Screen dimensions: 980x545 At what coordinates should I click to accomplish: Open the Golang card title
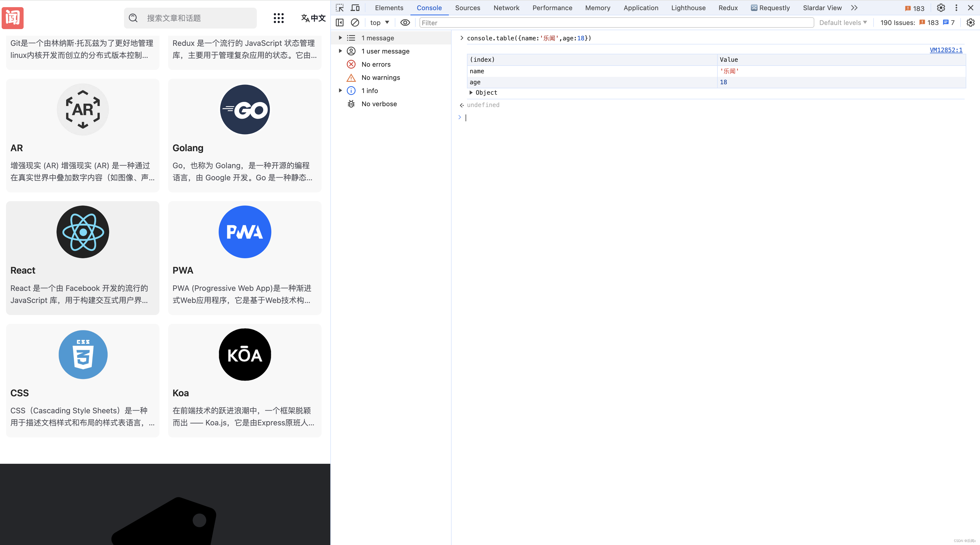click(188, 148)
